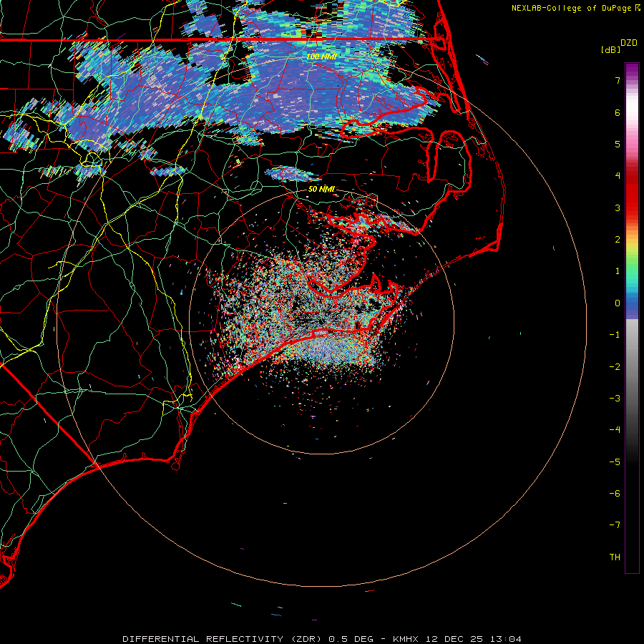
Task: Click the -3 value on the color scale
Action: [x=615, y=399]
